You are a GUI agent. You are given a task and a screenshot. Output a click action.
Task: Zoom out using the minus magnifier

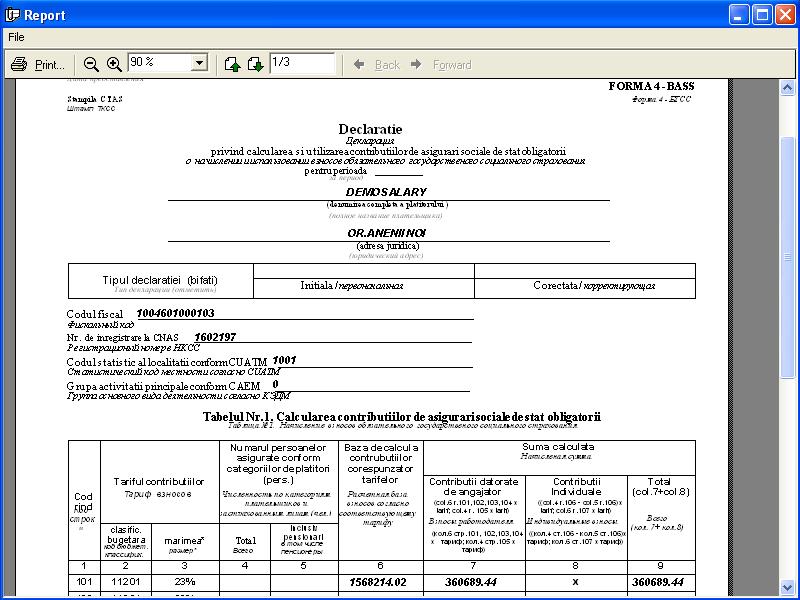pyautogui.click(x=91, y=64)
